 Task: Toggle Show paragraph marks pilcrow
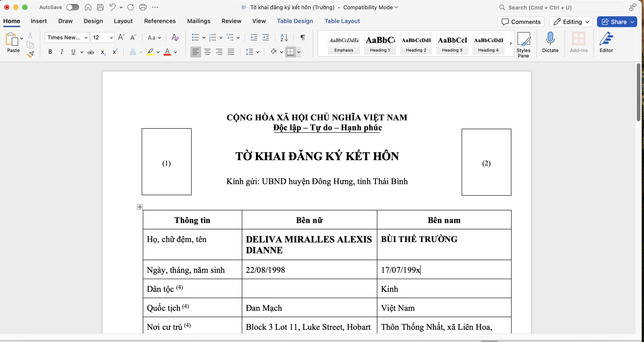point(303,38)
